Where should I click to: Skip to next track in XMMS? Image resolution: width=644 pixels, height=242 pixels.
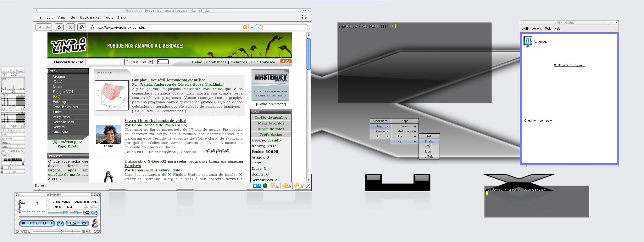51,223
